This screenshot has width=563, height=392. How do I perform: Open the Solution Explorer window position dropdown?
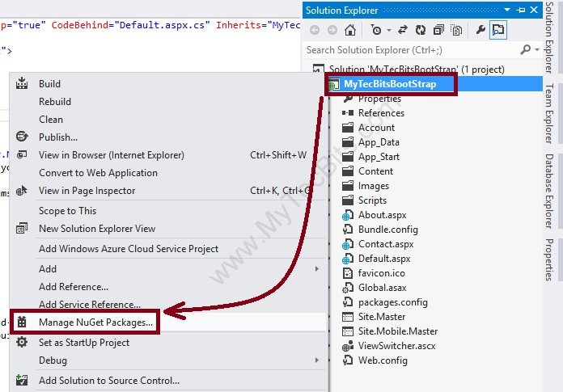pyautogui.click(x=507, y=10)
